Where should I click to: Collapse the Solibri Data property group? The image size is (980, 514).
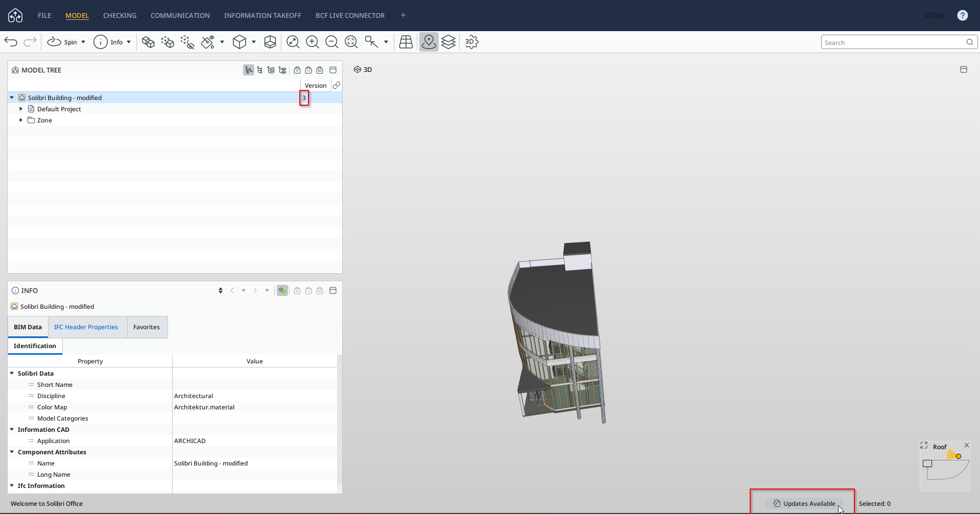[x=12, y=373]
